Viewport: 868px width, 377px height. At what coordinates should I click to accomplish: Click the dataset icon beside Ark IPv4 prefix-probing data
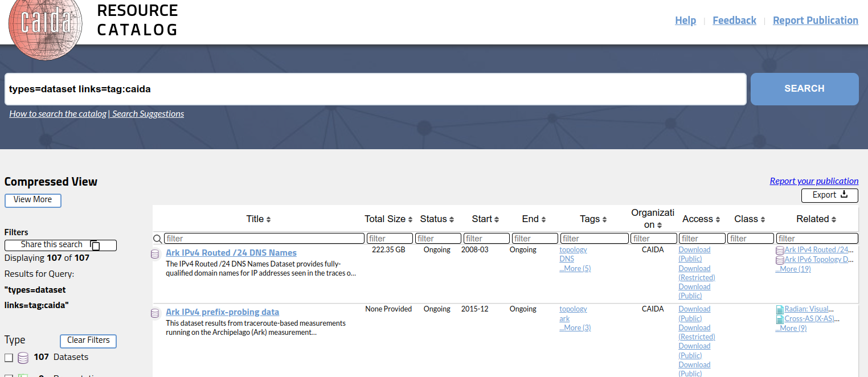tap(155, 313)
